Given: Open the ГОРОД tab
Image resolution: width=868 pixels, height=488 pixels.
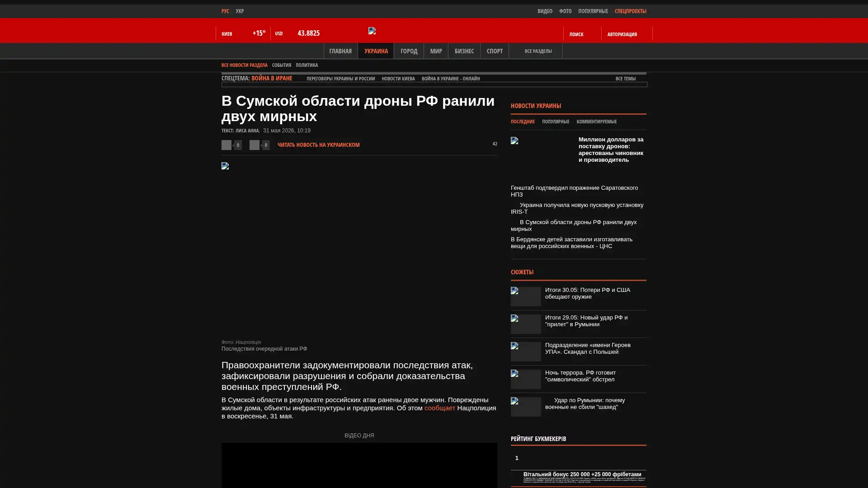Looking at the screenshot, I should point(409,51).
